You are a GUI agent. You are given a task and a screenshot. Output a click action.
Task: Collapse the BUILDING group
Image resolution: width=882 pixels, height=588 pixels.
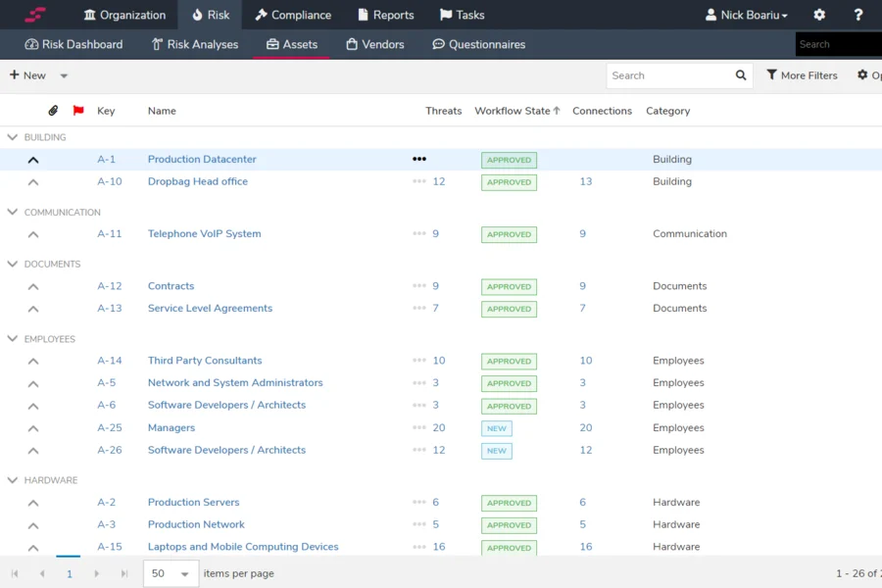[x=13, y=138]
